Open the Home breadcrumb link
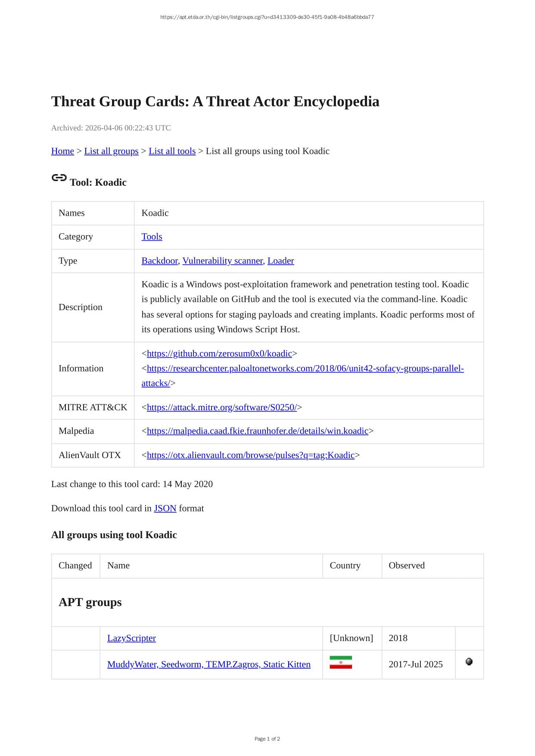 [62, 151]
